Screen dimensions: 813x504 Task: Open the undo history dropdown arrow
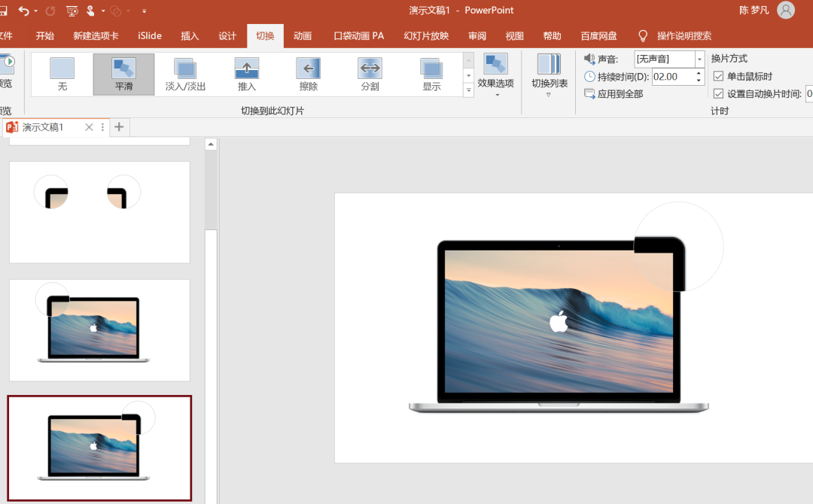point(36,11)
